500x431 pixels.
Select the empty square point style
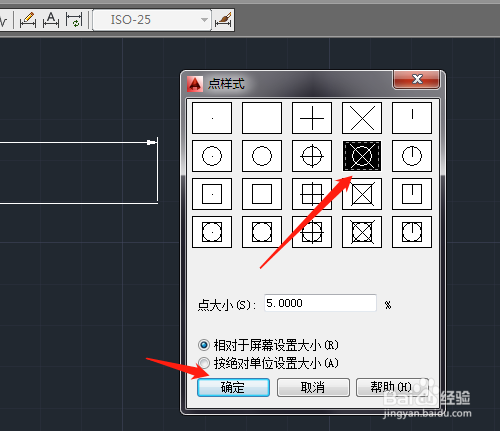tap(262, 194)
